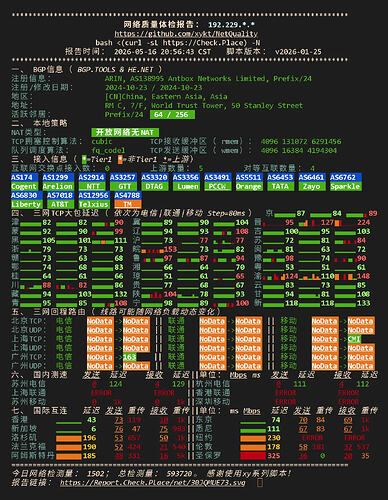The image size is (388, 500).
Task: Click the Sparkle label
Action: tap(346, 186)
